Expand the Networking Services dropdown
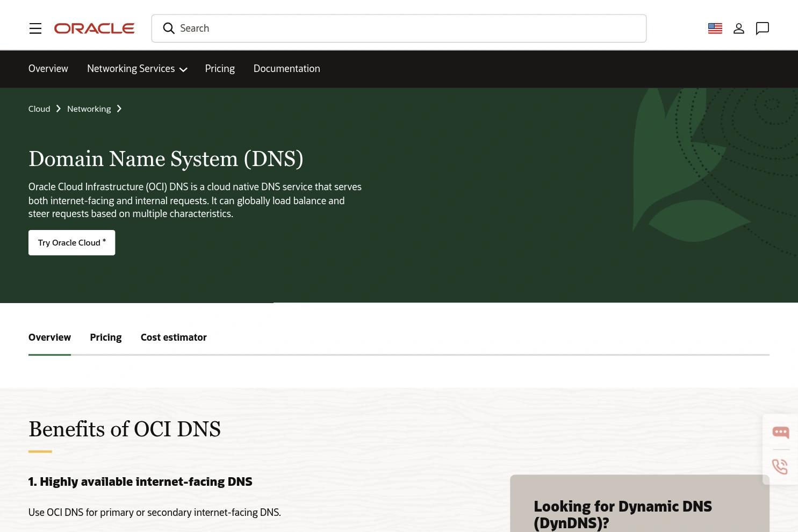The image size is (798, 532). (137, 69)
